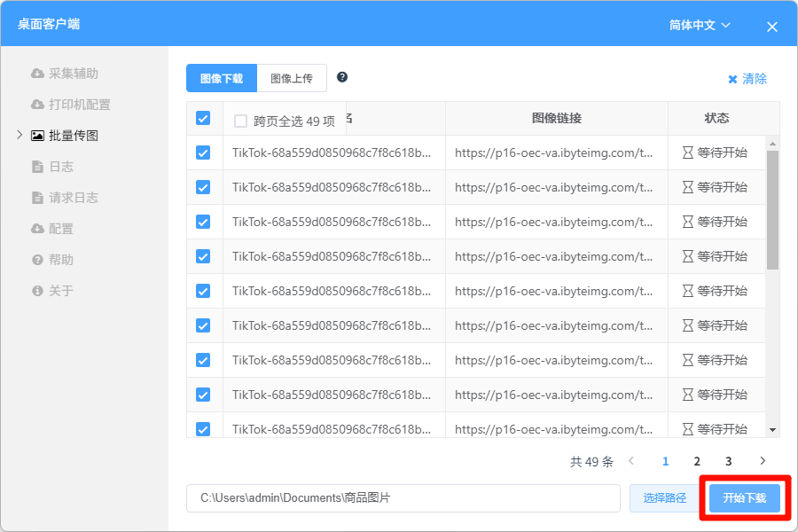Image resolution: width=798 pixels, height=532 pixels.
Task: Click the table's vertical scrollbar thumb
Action: (772, 210)
